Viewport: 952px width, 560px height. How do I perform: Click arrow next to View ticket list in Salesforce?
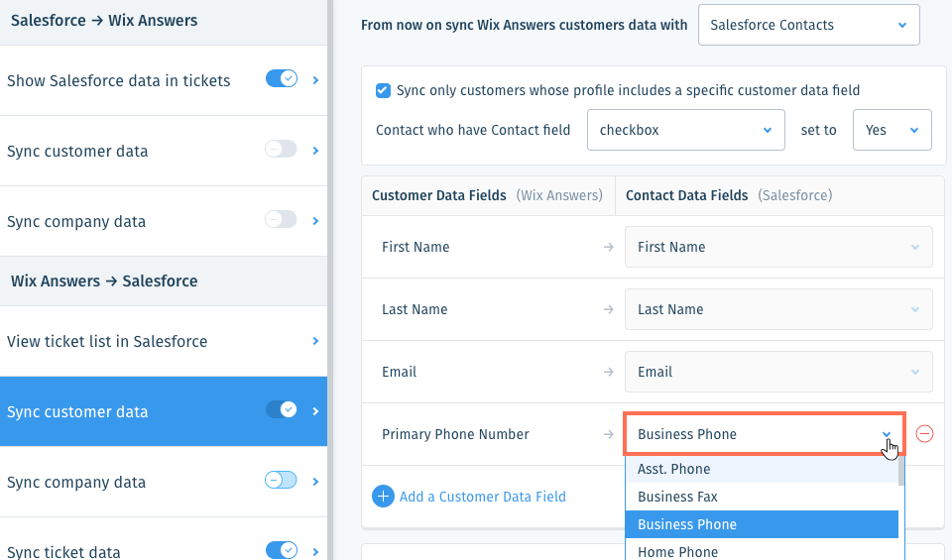(x=315, y=341)
